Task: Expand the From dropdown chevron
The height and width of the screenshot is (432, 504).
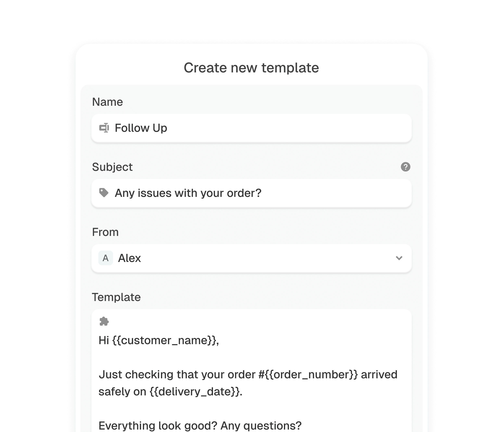Action: click(399, 258)
